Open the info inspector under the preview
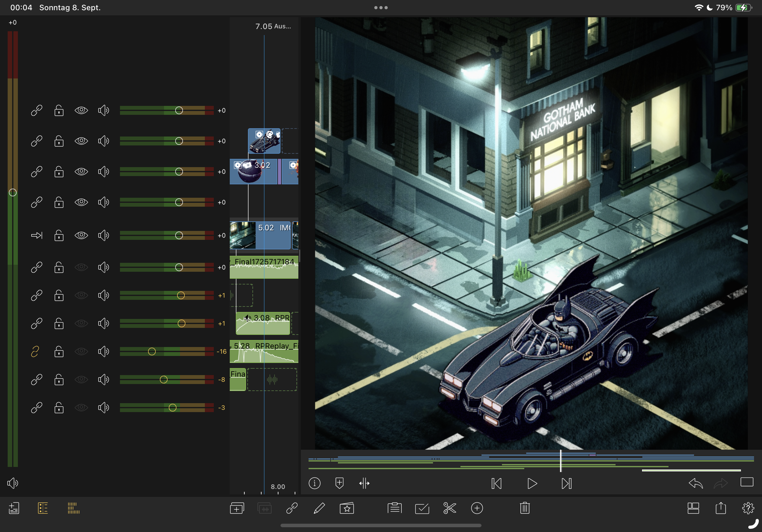 314,483
